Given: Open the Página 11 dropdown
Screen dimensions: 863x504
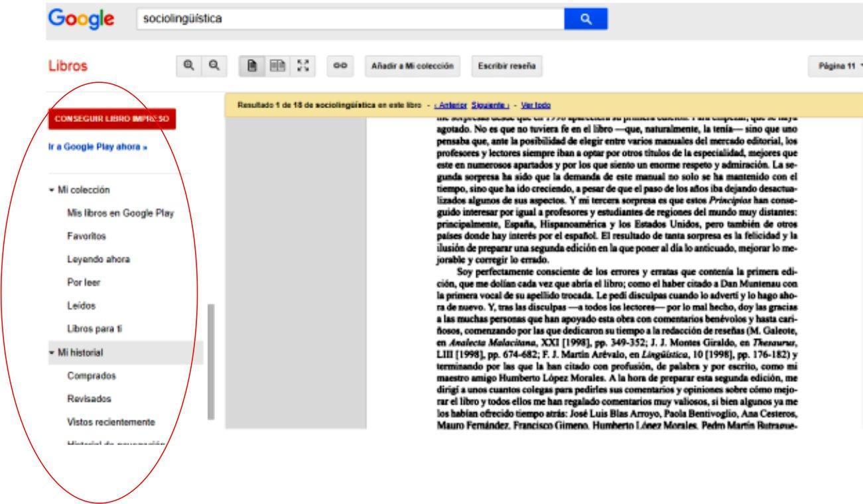Looking at the screenshot, I should click(x=837, y=66).
